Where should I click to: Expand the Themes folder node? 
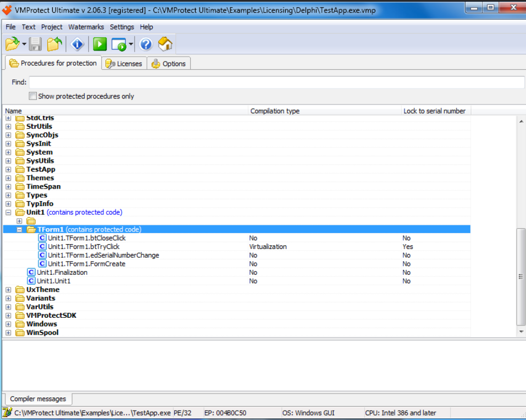[8, 178]
